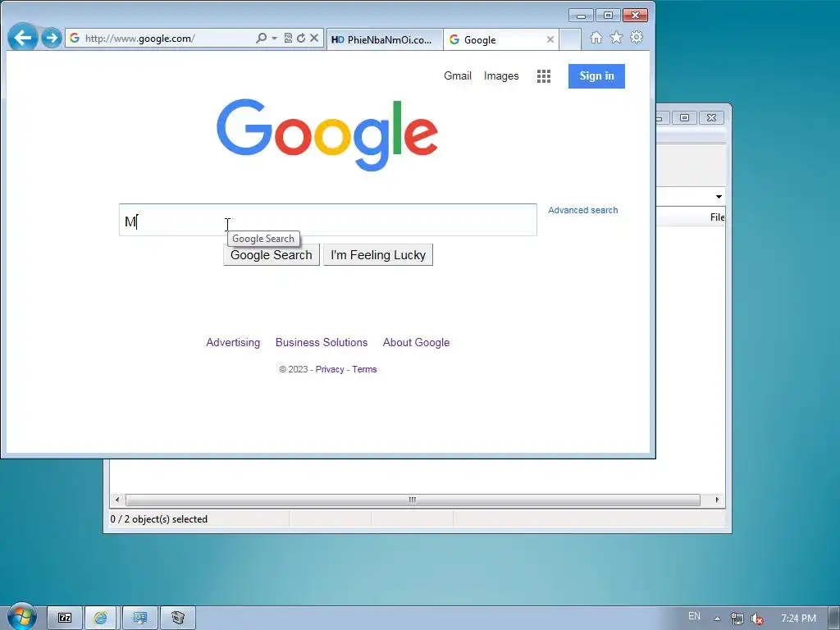Screen dimensions: 840x630
Task: Open Business Solutions link
Action: click(x=322, y=342)
